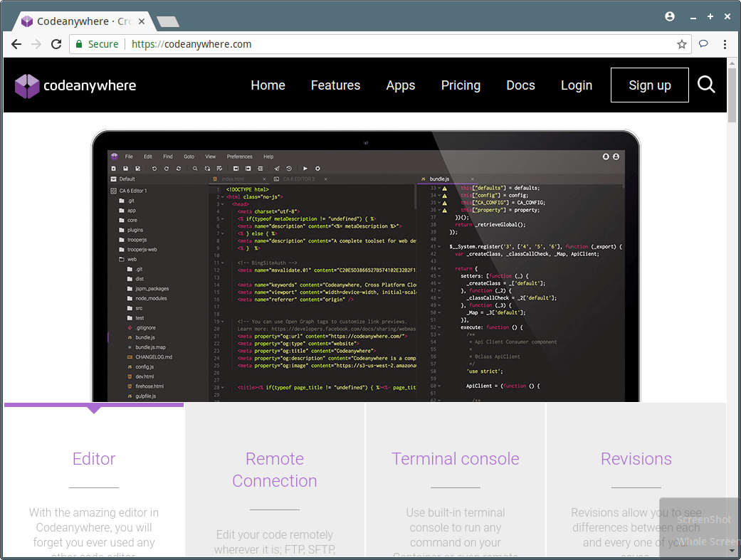The height and width of the screenshot is (560, 741).
Task: Open the Apps nav link
Action: click(401, 85)
